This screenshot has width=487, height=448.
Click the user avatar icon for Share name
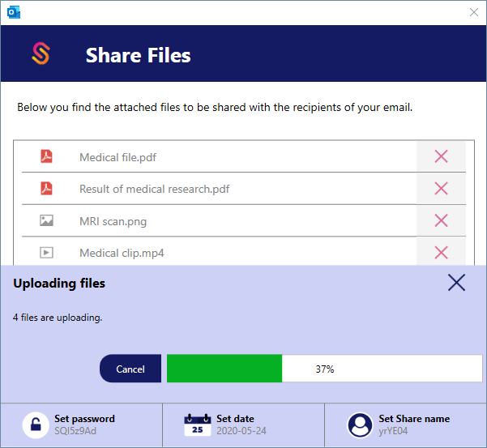pos(360,425)
